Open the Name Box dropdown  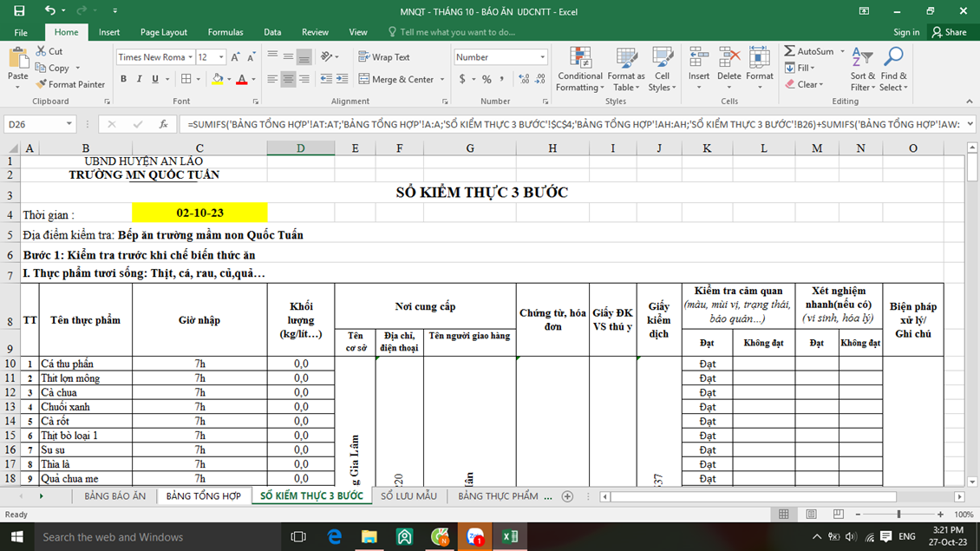click(69, 125)
